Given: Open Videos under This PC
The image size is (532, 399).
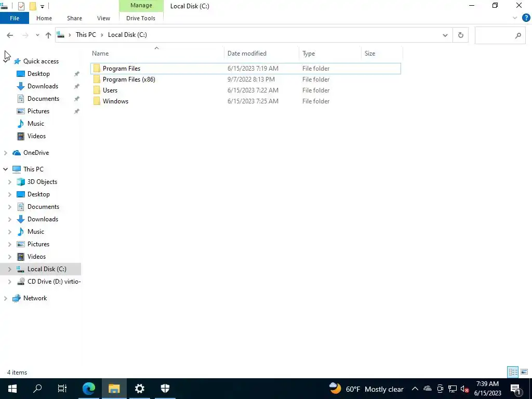Looking at the screenshot, I should pyautogui.click(x=36, y=257).
